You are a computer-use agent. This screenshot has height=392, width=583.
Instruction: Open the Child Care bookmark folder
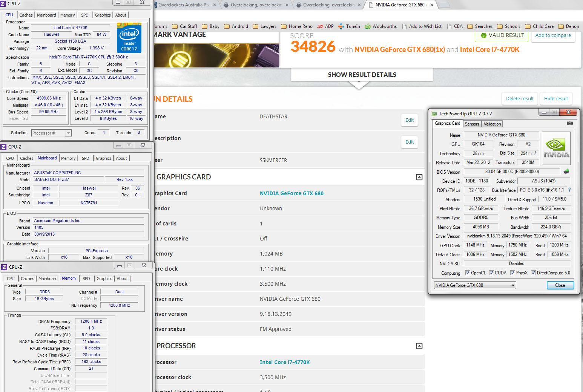539,26
